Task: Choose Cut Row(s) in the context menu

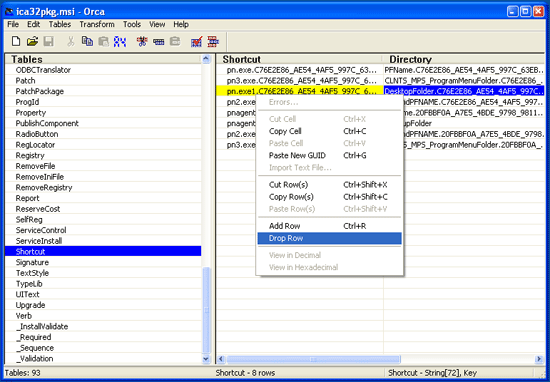Action: pos(329,185)
